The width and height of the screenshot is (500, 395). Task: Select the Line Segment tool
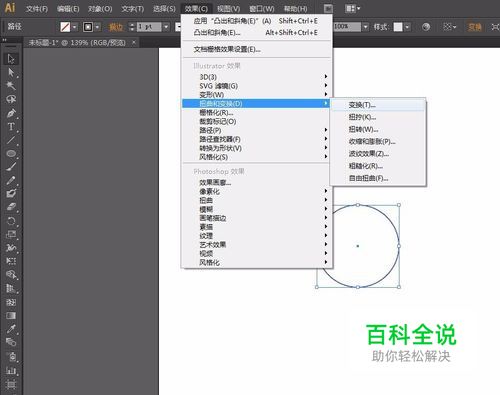(11, 140)
